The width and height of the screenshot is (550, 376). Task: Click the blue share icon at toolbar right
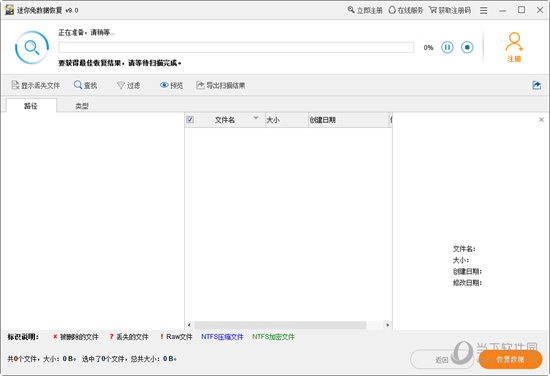coord(536,85)
